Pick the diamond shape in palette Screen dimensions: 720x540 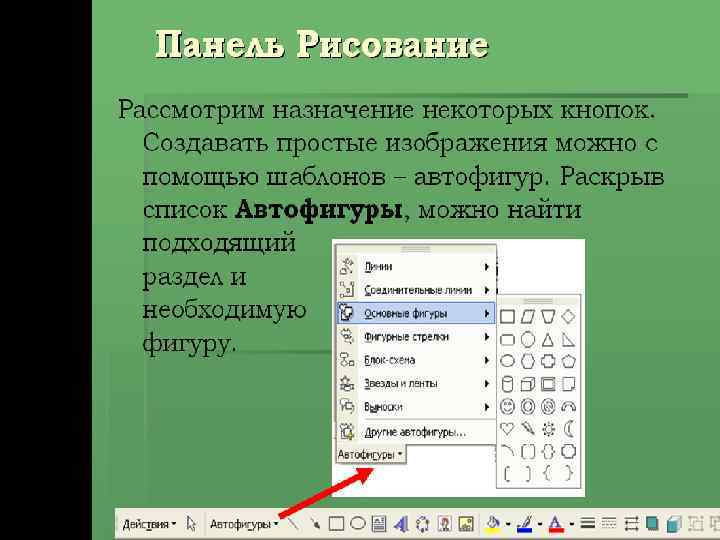click(568, 316)
